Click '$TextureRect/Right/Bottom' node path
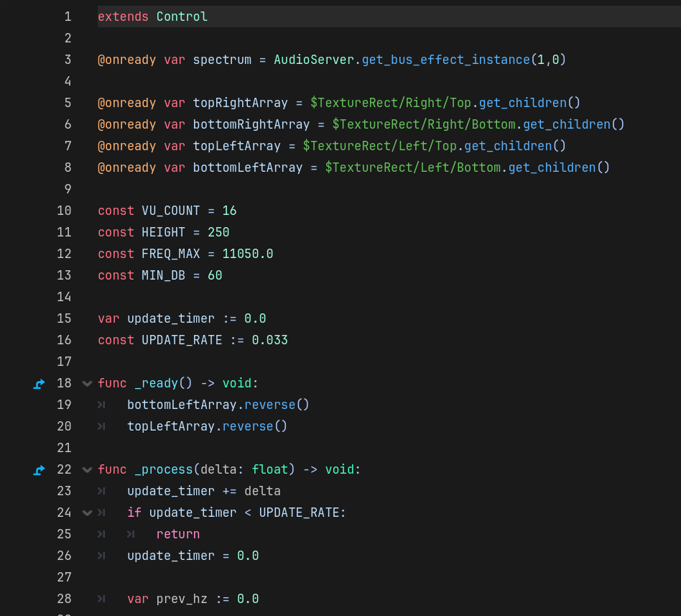This screenshot has height=616, width=681. point(424,124)
